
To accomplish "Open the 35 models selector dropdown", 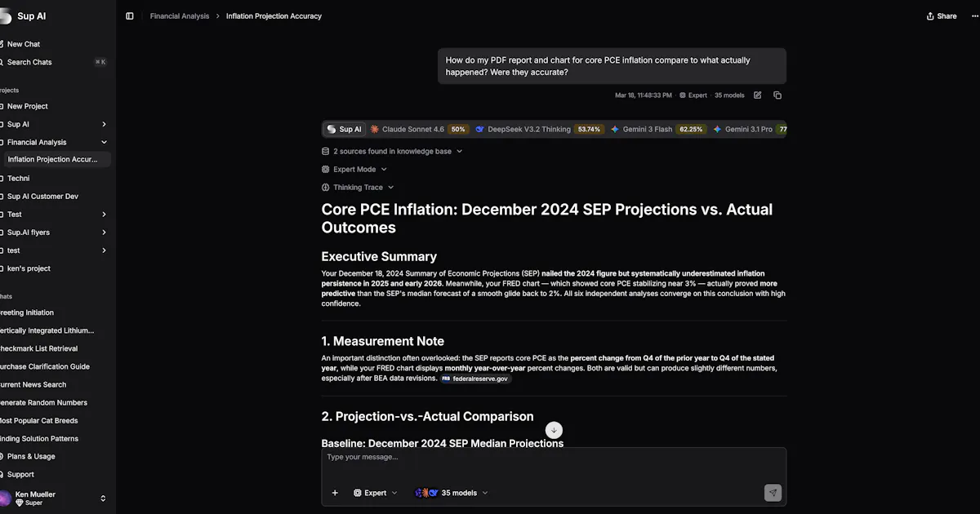I will pyautogui.click(x=452, y=493).
